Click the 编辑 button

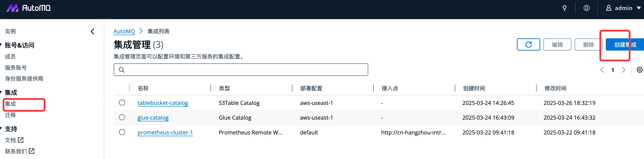tap(557, 44)
